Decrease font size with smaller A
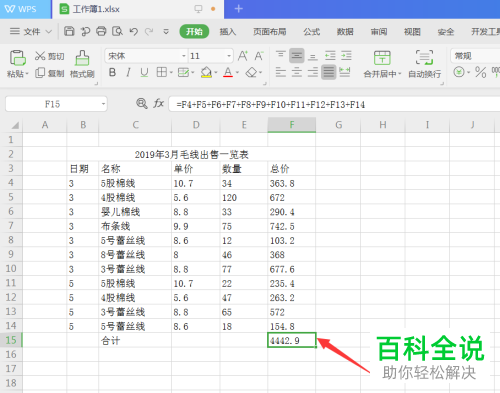 tap(259, 56)
